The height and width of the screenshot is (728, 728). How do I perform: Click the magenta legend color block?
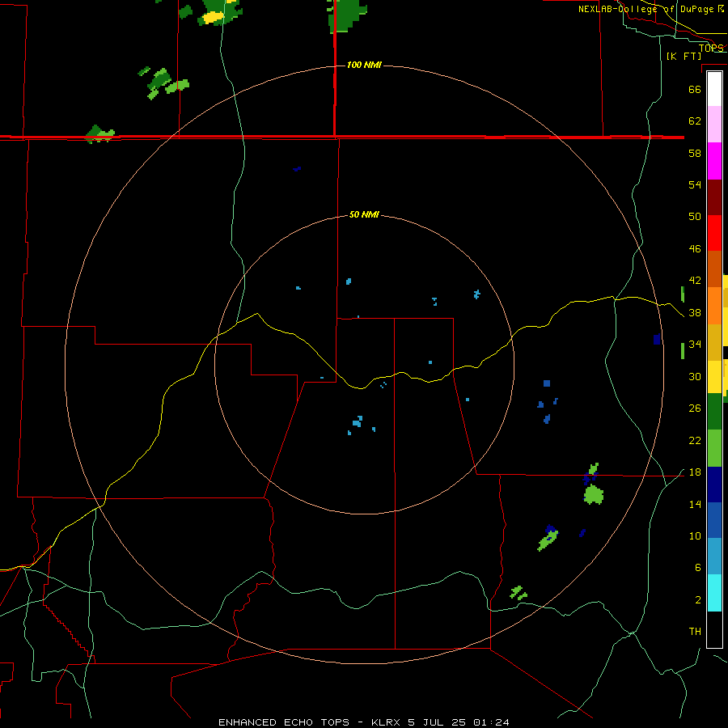click(714, 161)
